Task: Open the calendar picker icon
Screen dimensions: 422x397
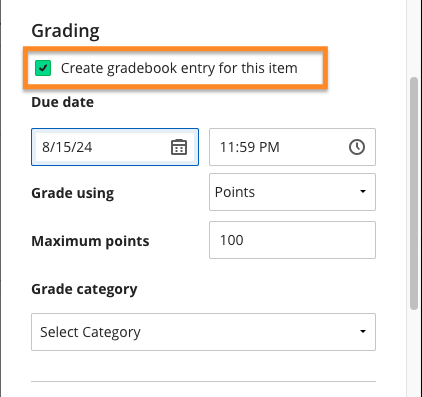Action: (x=179, y=147)
